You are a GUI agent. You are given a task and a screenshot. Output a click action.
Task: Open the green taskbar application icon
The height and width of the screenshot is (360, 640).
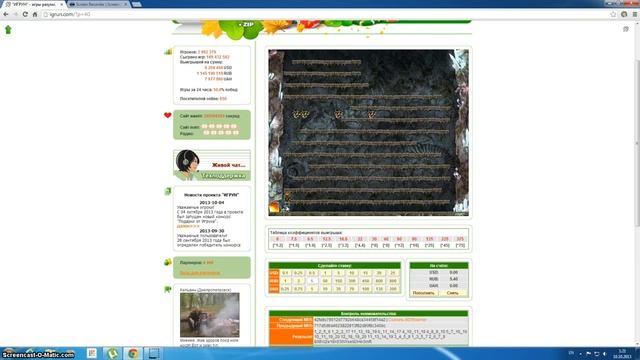tap(113, 353)
